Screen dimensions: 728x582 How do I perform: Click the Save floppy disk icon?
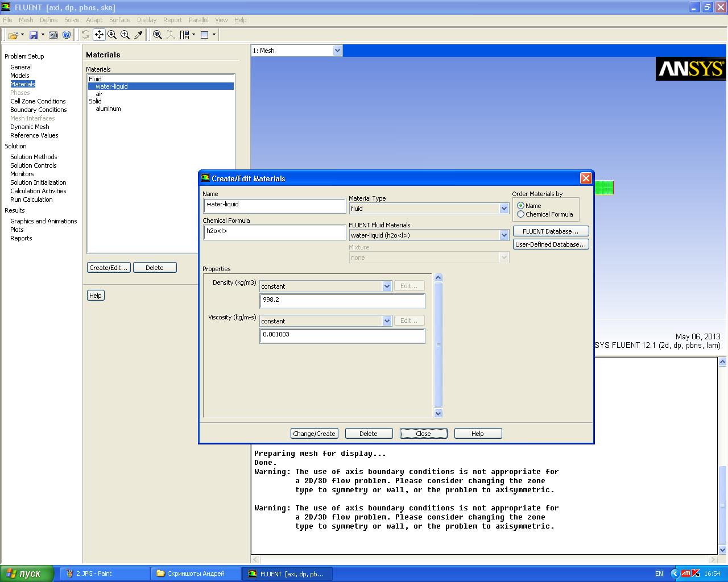(34, 35)
